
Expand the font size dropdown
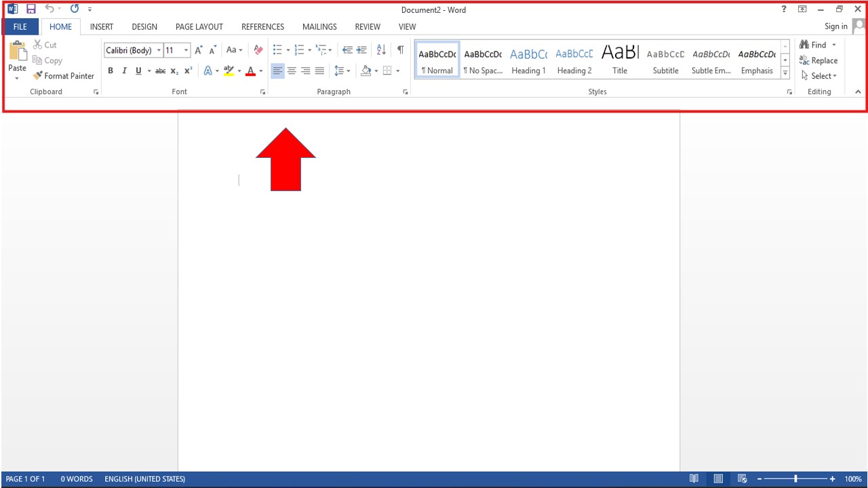[x=187, y=50]
